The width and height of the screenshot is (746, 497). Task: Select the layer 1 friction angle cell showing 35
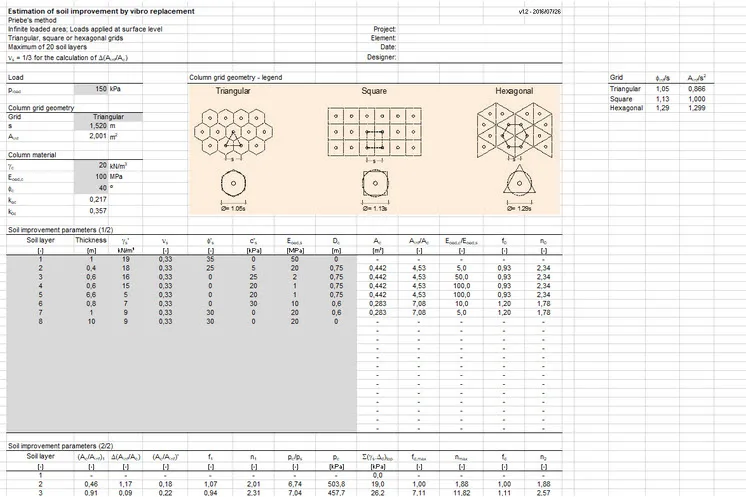point(211,259)
